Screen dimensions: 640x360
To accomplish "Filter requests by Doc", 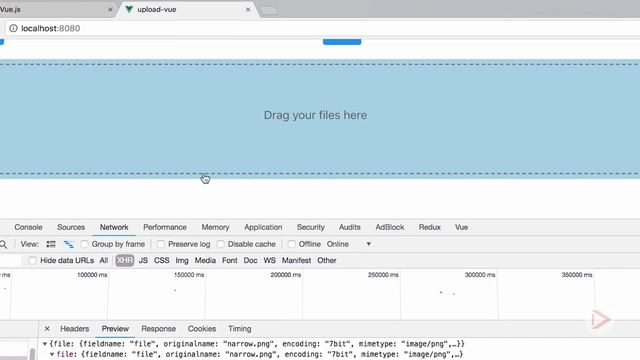I will [x=250, y=260].
